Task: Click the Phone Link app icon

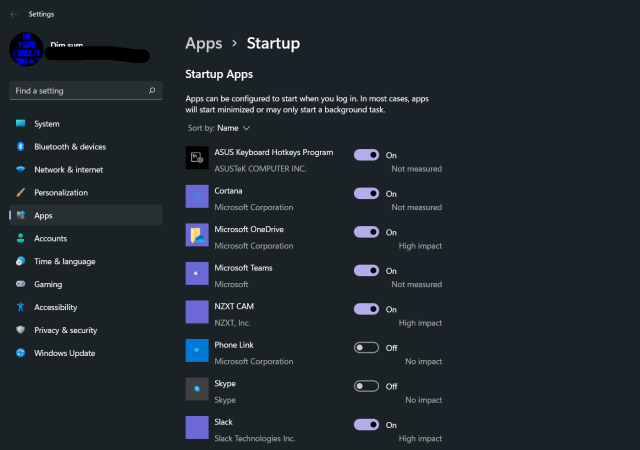Action: [x=197, y=350]
